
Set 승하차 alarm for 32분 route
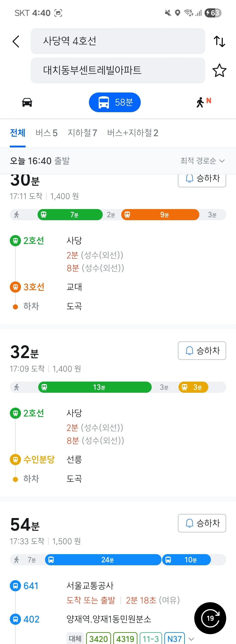(x=202, y=351)
